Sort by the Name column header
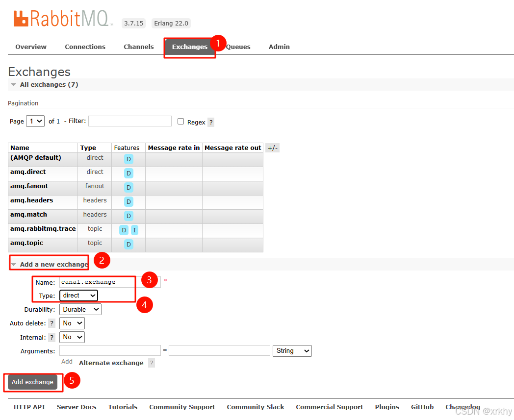The height and width of the screenshot is (420, 514). (x=20, y=148)
